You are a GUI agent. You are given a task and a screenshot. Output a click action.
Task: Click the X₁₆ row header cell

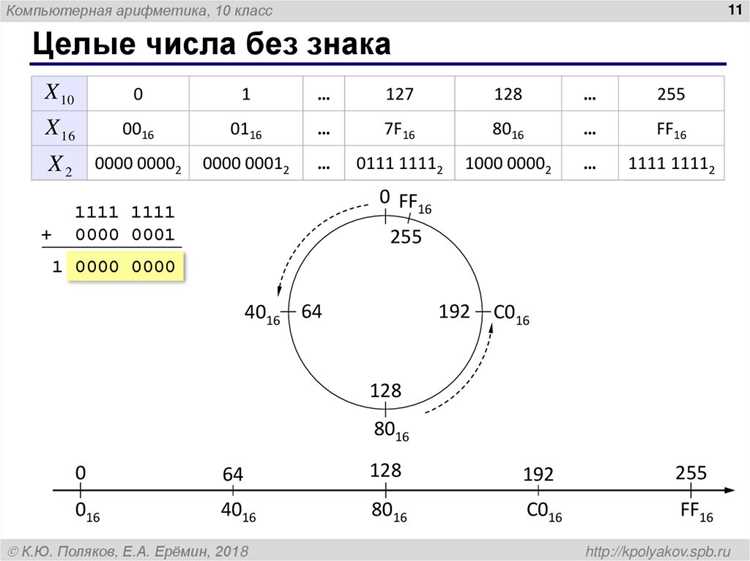(59, 128)
